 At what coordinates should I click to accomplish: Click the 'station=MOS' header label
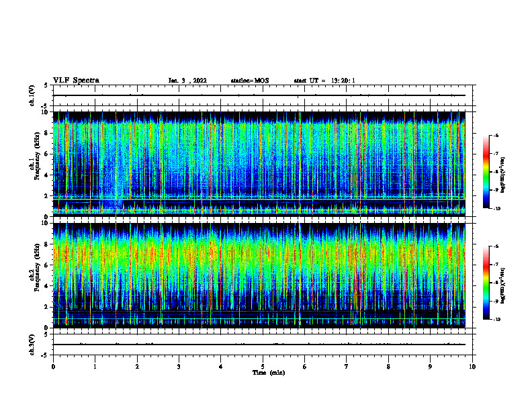pos(250,81)
